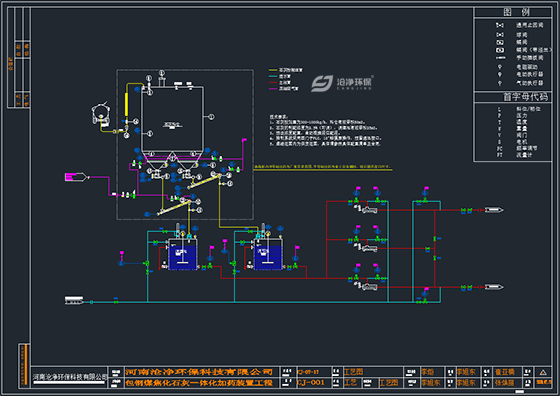Screen dimensions: 560x396
Task: Click the 沧净环保 company logo
Action: (342, 83)
